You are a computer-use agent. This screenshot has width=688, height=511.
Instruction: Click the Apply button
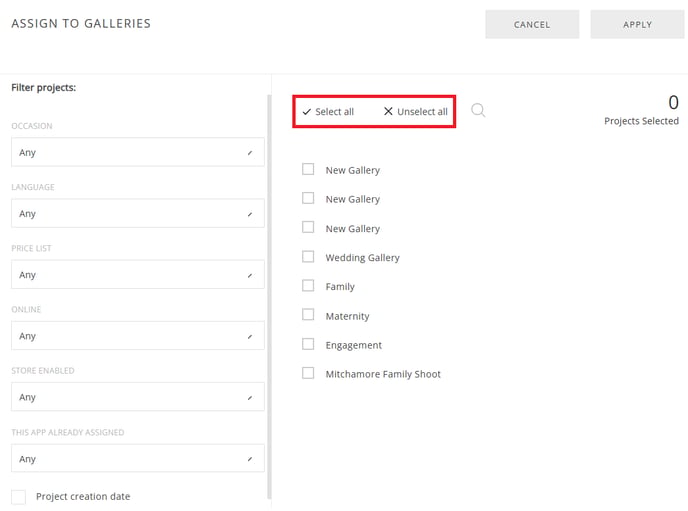[x=637, y=25]
